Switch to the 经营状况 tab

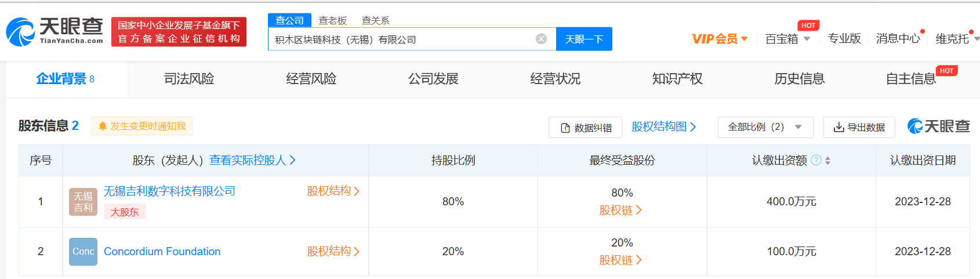(x=556, y=79)
